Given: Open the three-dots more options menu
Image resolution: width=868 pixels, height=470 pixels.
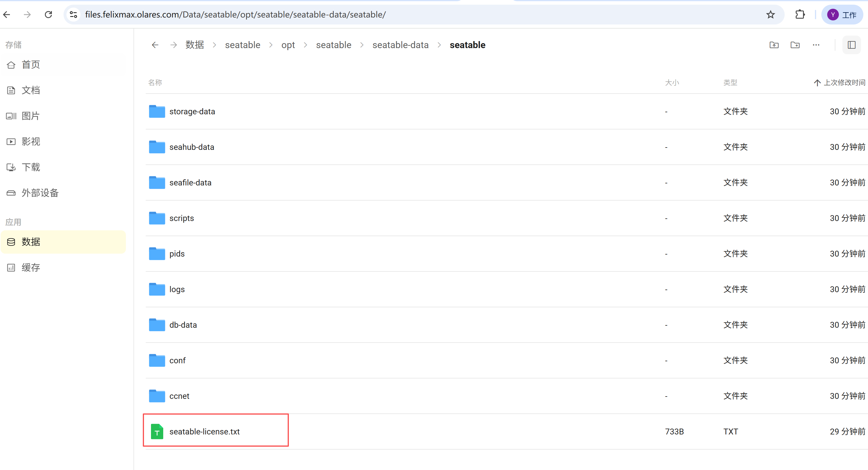Looking at the screenshot, I should coord(816,45).
